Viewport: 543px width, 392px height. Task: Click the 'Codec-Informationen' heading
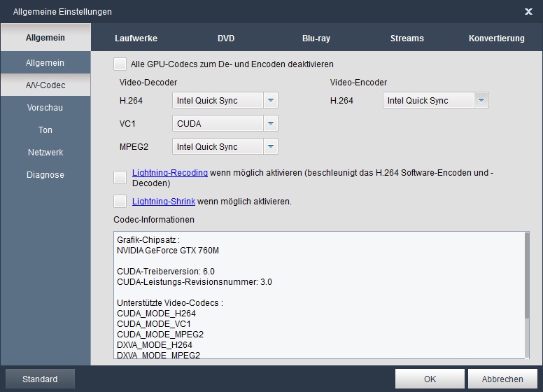point(154,220)
